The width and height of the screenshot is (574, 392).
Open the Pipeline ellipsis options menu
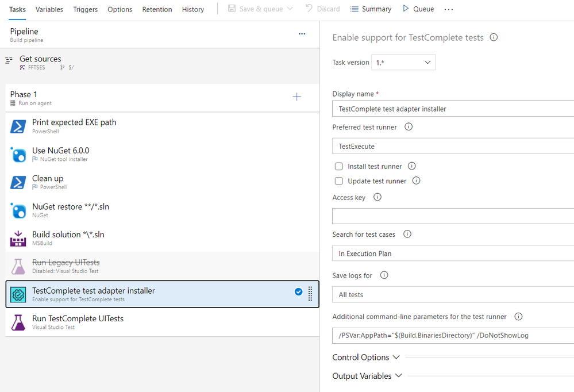tap(302, 34)
